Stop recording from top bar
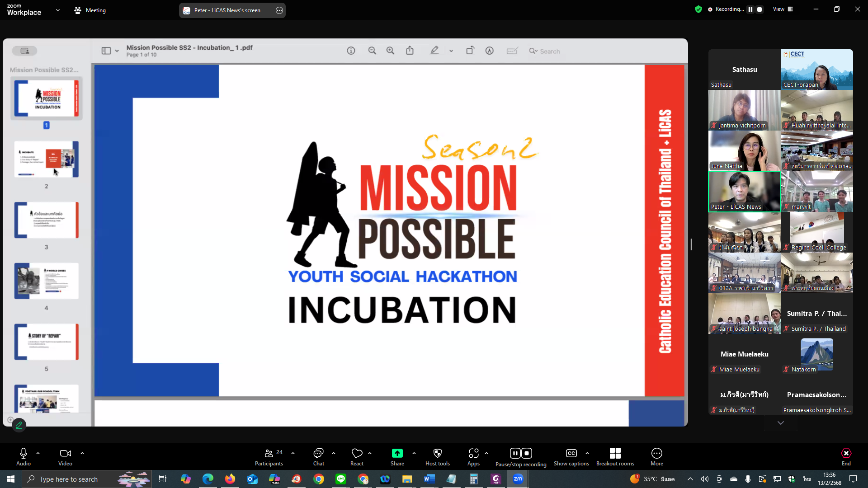 (x=760, y=9)
